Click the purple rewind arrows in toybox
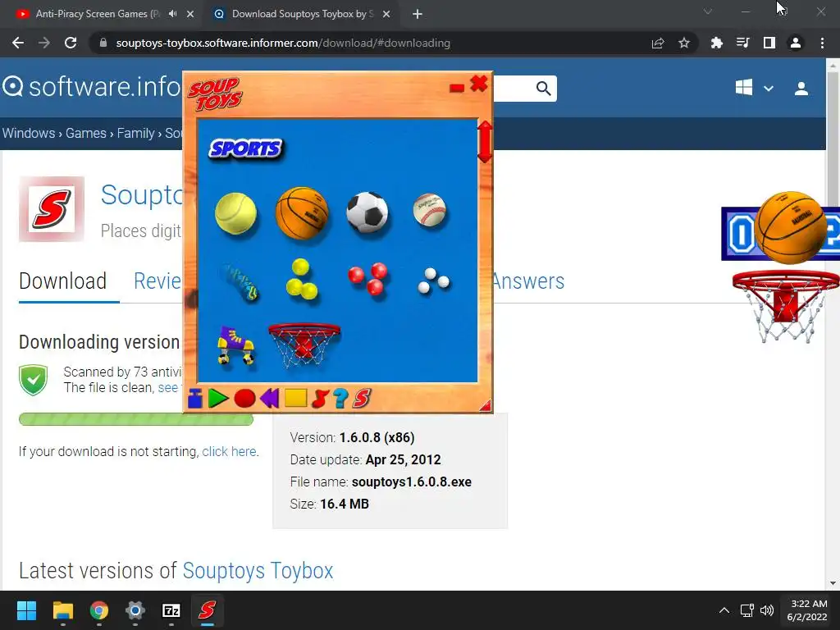 click(x=269, y=399)
